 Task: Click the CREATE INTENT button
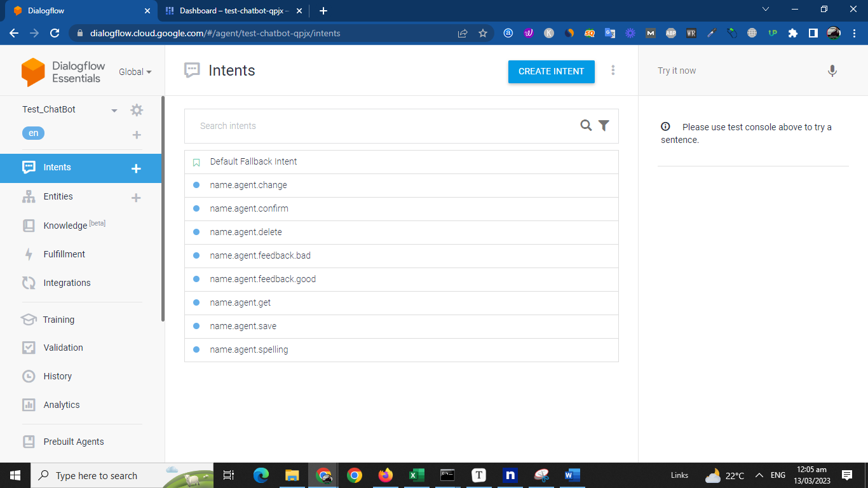coord(551,71)
